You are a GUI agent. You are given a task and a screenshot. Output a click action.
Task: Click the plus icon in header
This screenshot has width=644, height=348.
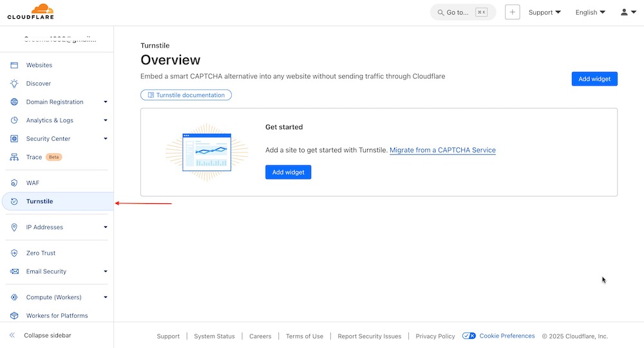[512, 12]
